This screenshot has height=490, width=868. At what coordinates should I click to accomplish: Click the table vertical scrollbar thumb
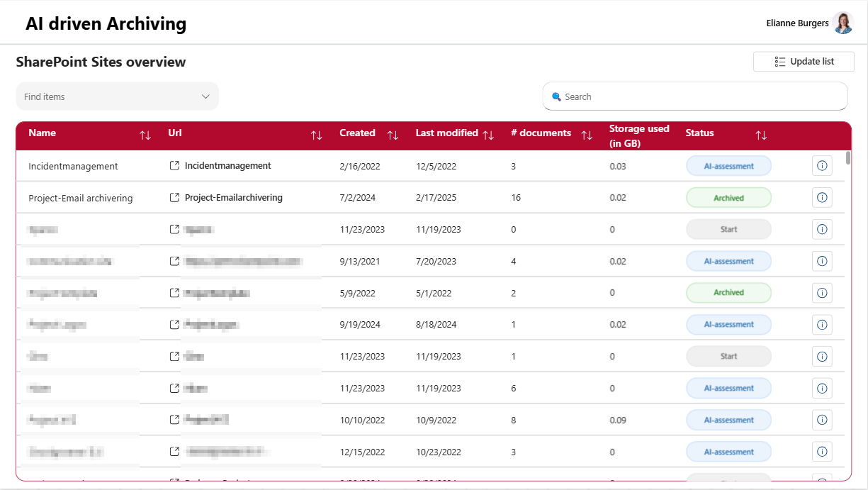848,157
